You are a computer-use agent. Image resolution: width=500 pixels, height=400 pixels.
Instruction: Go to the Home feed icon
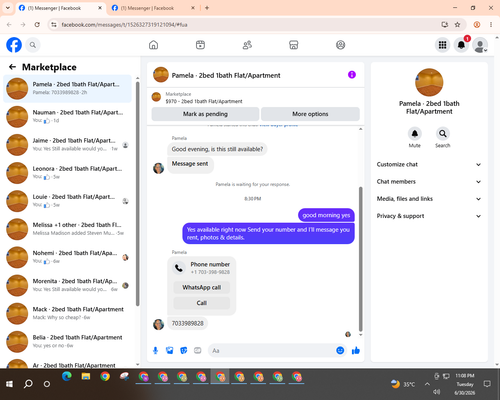pyautogui.click(x=153, y=45)
